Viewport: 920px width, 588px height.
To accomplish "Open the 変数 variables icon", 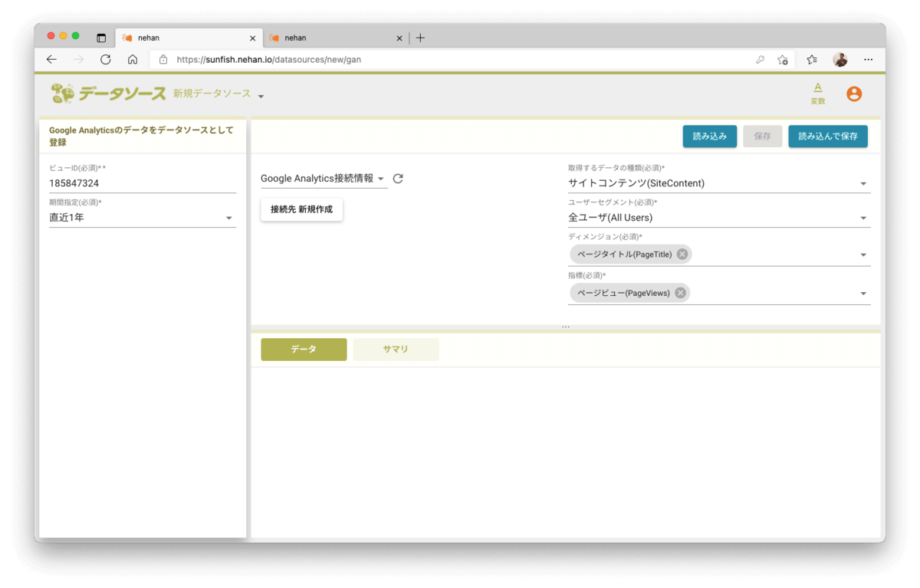I will pyautogui.click(x=817, y=94).
